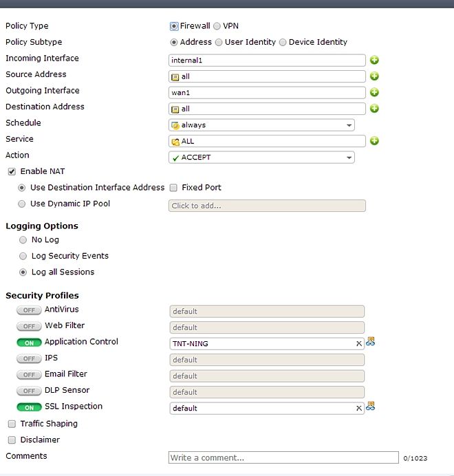Screen dimensions: 454x476
Task: Choose User Identity policy subtype
Action: point(219,42)
